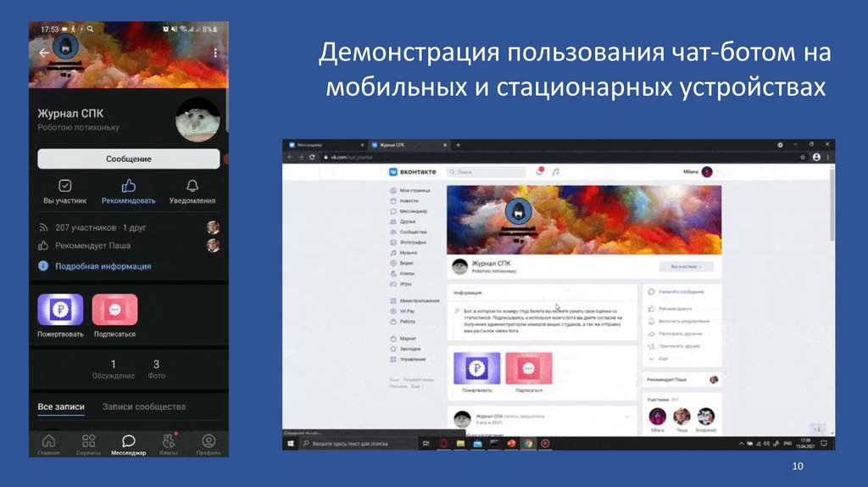Click the VK search field
This screenshot has height=487, width=868.
pyautogui.click(x=486, y=172)
